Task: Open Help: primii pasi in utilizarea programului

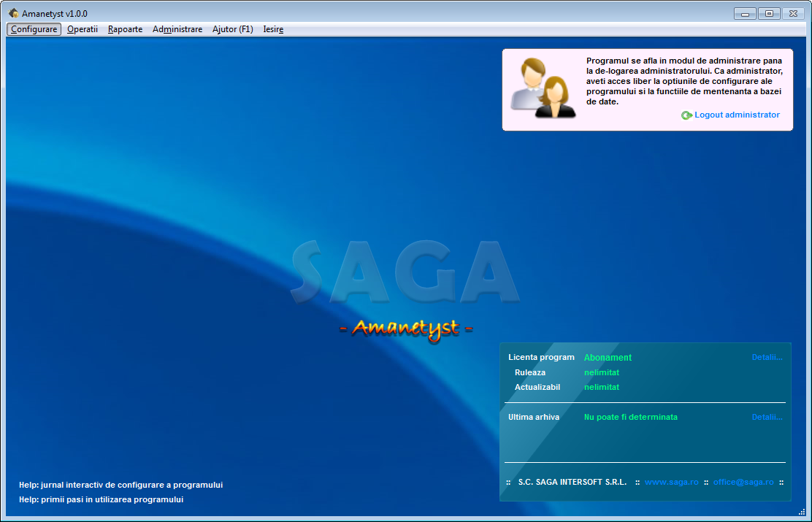Action: pos(101,499)
